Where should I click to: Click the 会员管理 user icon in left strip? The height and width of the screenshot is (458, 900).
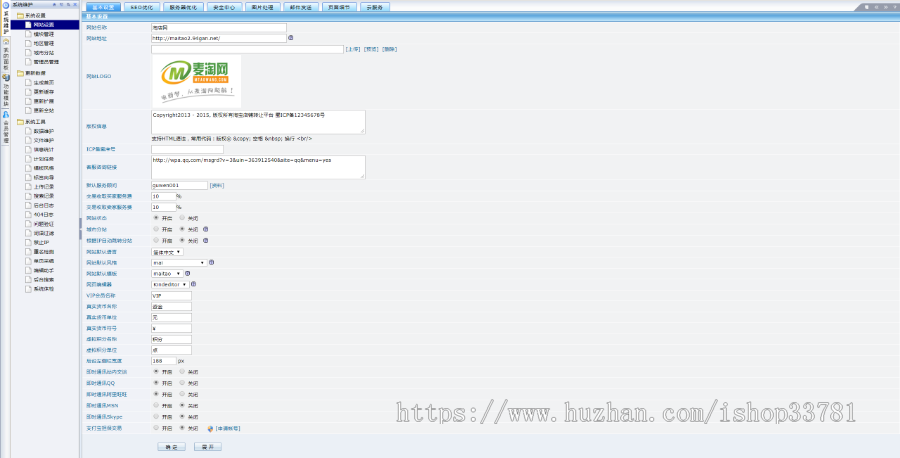click(6, 114)
